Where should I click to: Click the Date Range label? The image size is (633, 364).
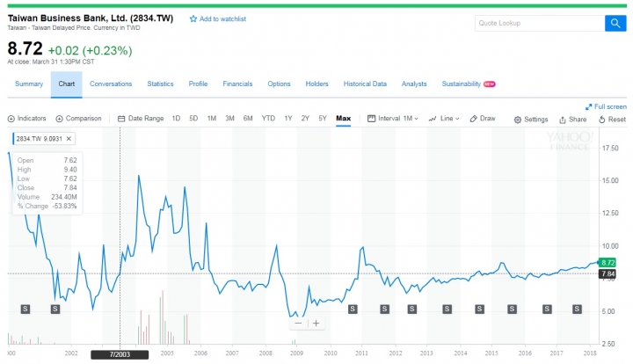click(146, 118)
